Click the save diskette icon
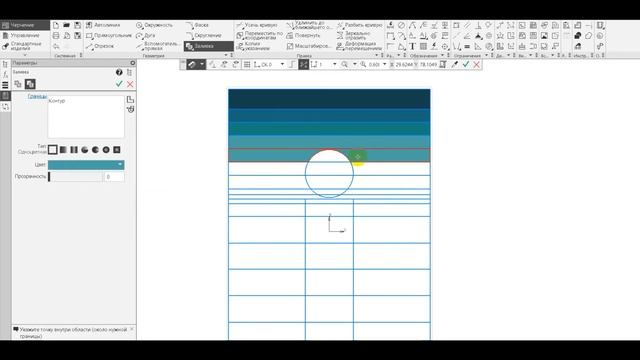The height and width of the screenshot is (360, 640). 78,25
